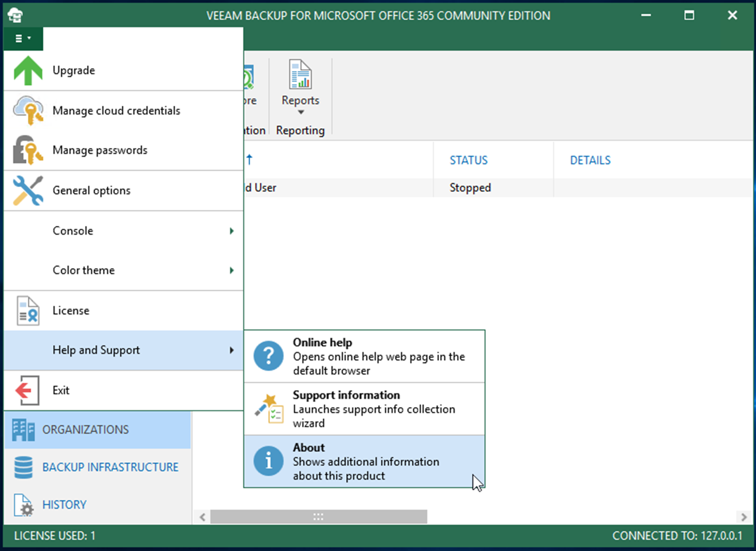Maximize the Veeam Backup window
The height and width of the screenshot is (551, 756).
(689, 15)
